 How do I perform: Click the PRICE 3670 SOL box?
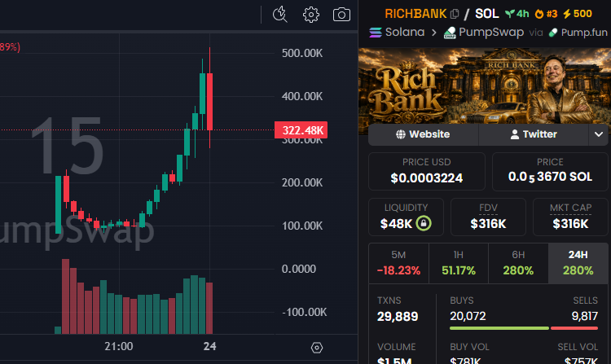coord(550,171)
